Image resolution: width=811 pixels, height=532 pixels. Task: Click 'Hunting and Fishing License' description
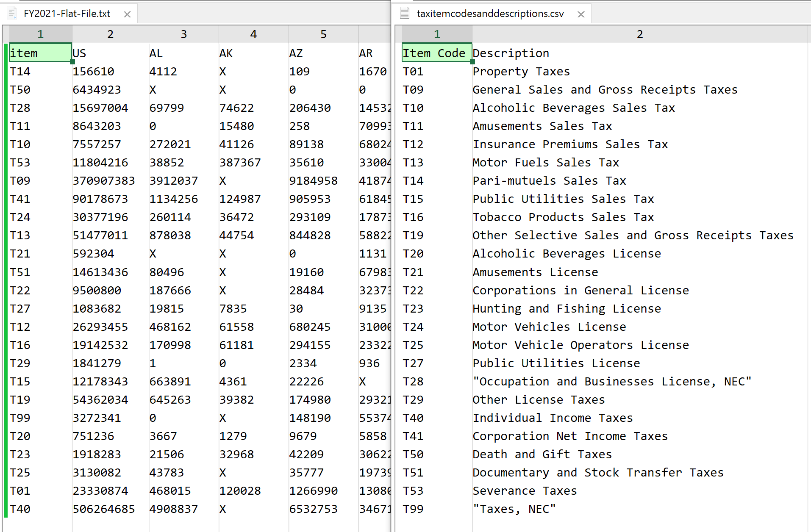[x=567, y=309]
